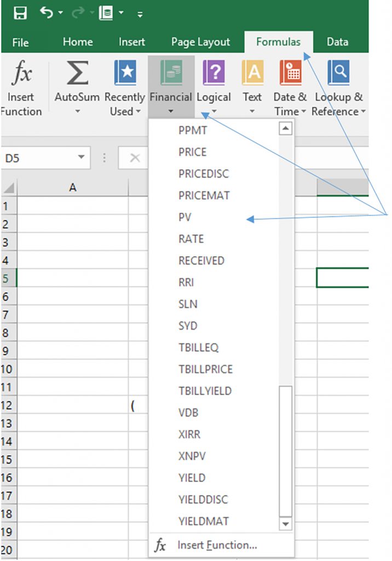Switch to the Data tab
This screenshot has width=392, height=561.
click(337, 42)
